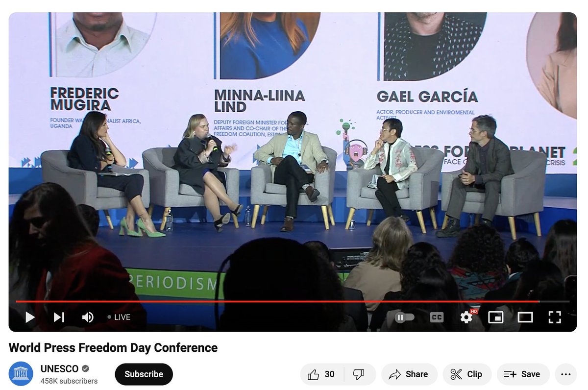The height and width of the screenshot is (390, 588).
Task: Share the video
Action: [409, 374]
